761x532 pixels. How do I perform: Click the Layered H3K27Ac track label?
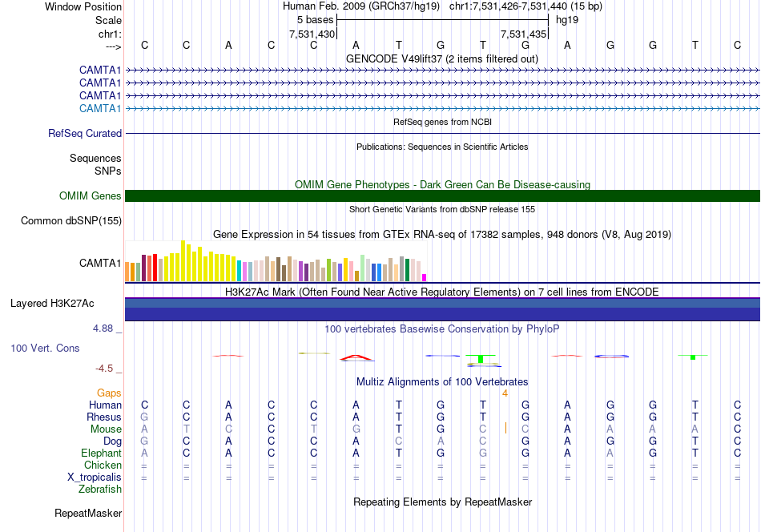[52, 304]
